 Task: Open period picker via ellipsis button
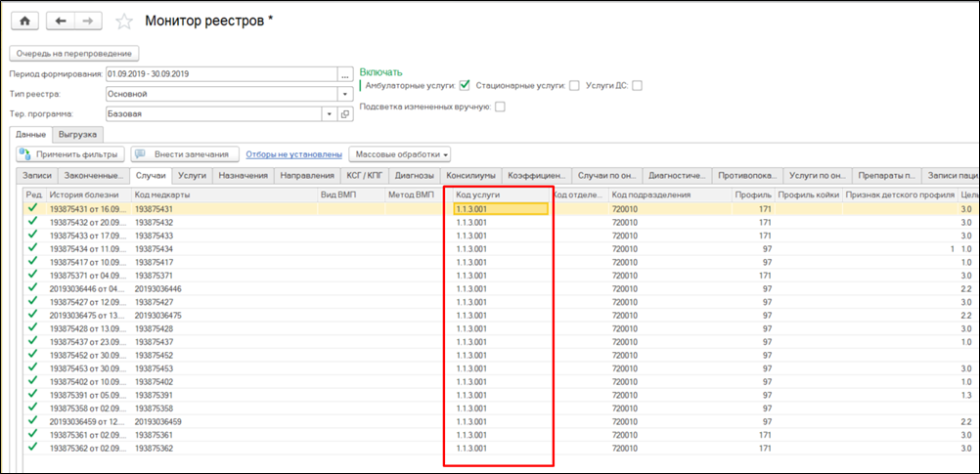344,74
